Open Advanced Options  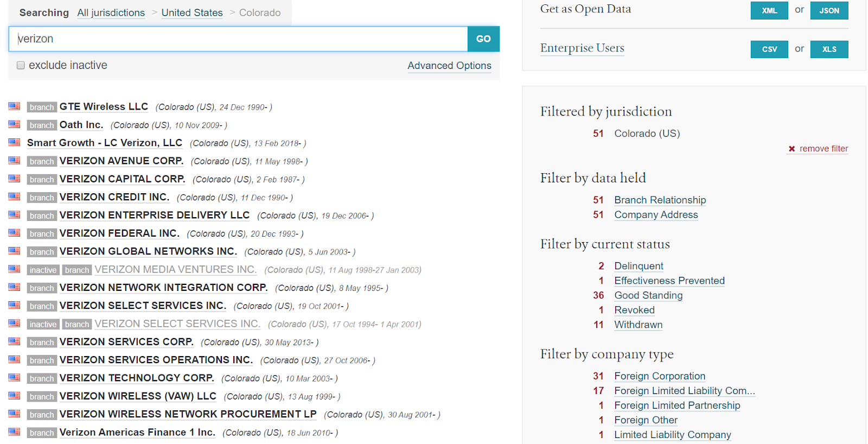point(449,66)
